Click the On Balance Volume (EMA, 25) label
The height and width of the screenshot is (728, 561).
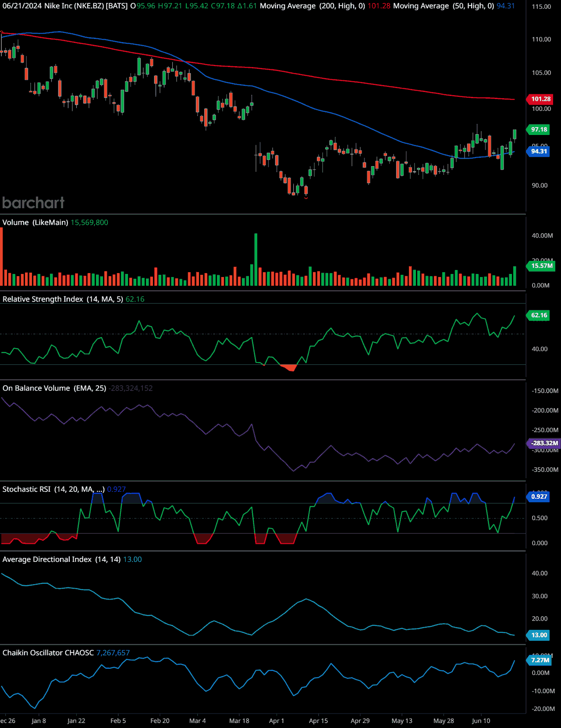pyautogui.click(x=54, y=388)
